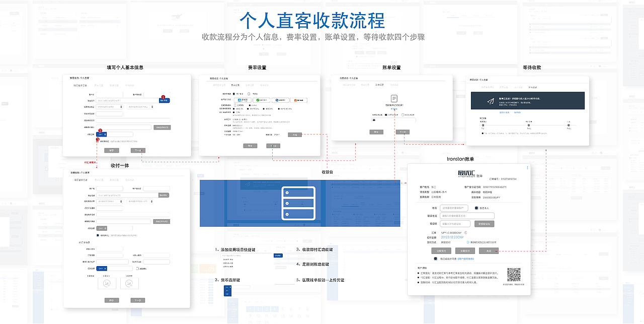
Task: Open the CNY currency dropdown in personal info form
Action: [101, 135]
